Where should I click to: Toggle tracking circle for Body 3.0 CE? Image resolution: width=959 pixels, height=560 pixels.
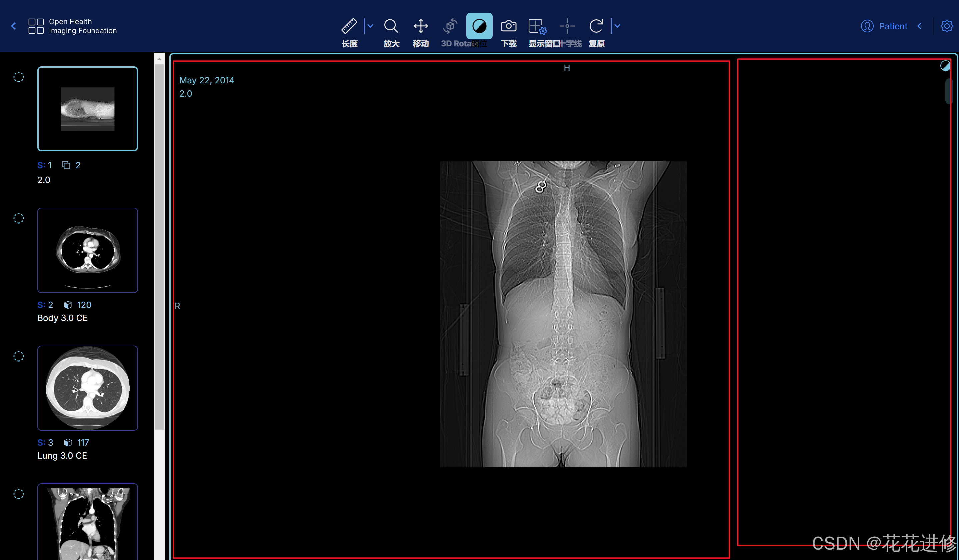pos(19,218)
